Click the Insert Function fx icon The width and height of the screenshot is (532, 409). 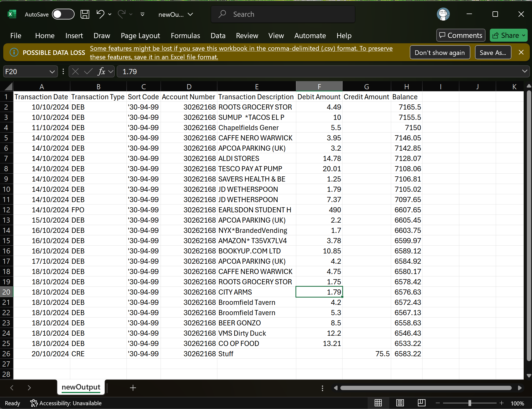102,72
